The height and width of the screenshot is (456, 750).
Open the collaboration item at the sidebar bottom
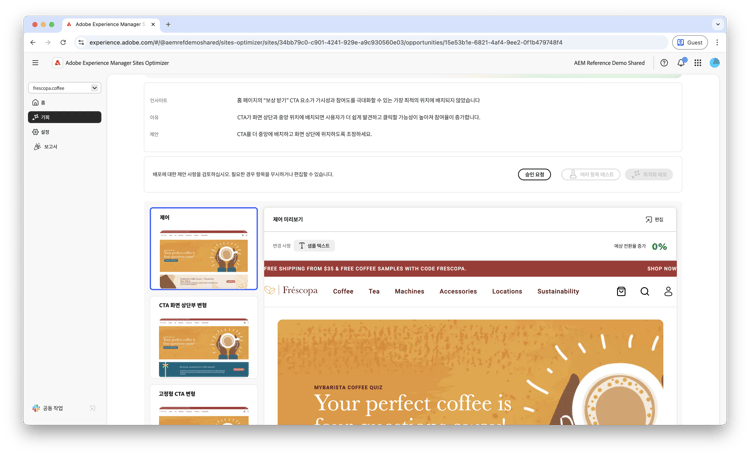[x=48, y=408]
